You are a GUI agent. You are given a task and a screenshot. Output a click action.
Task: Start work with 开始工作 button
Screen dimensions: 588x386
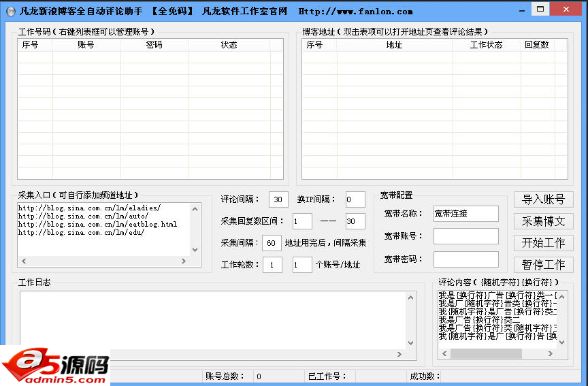click(543, 243)
